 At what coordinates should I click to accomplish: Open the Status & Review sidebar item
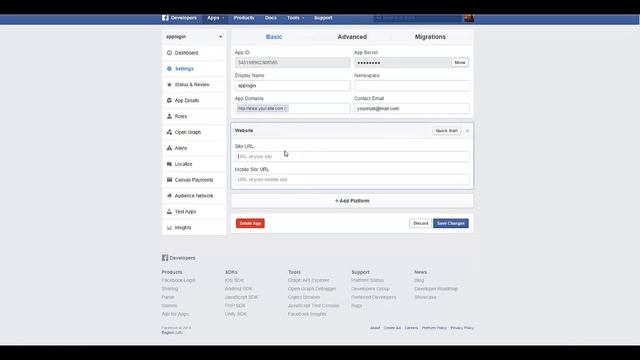(x=194, y=84)
